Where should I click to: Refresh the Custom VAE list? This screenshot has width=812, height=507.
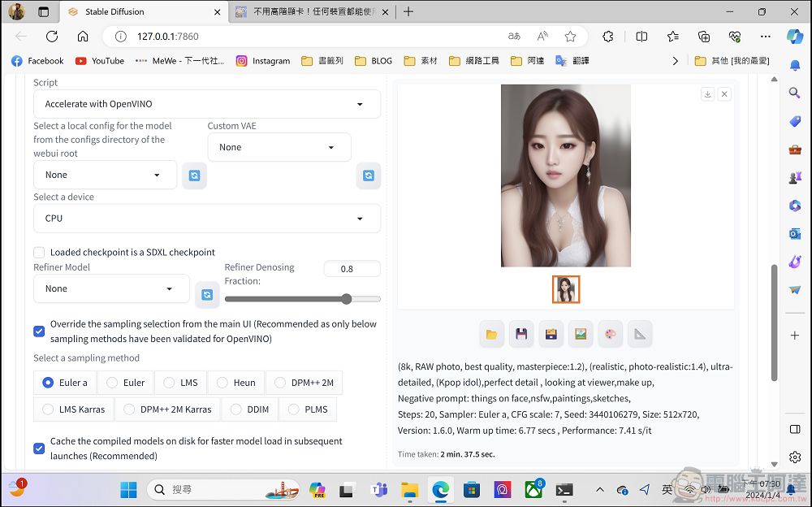click(368, 175)
